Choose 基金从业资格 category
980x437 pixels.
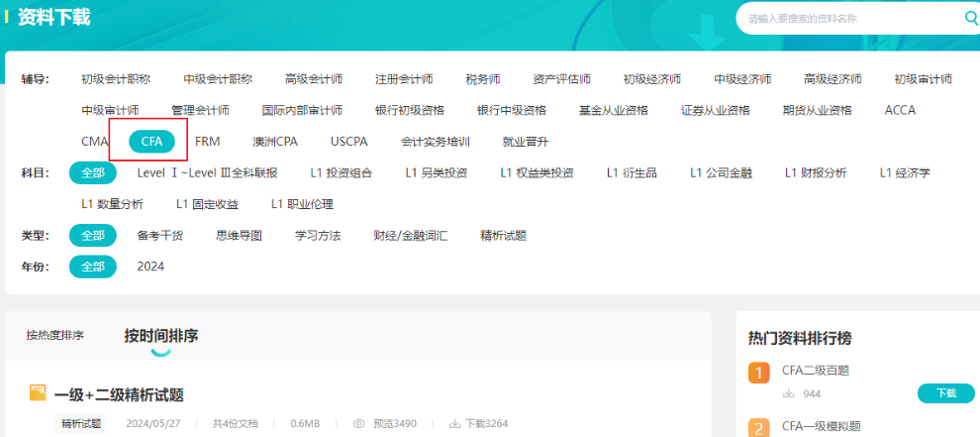pyautogui.click(x=613, y=110)
